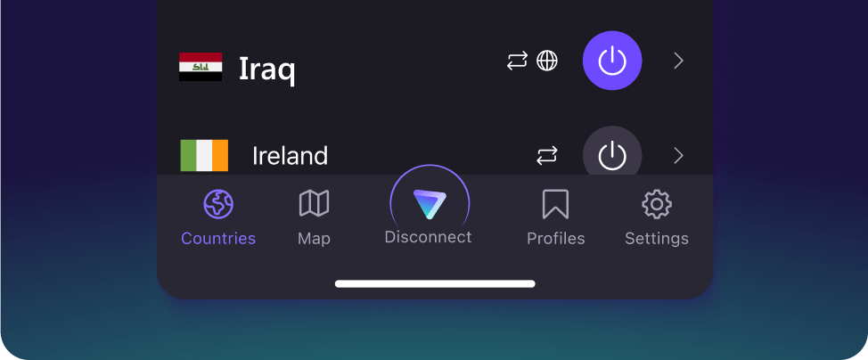Click the P2P arrows icon for Ireland

(x=547, y=156)
